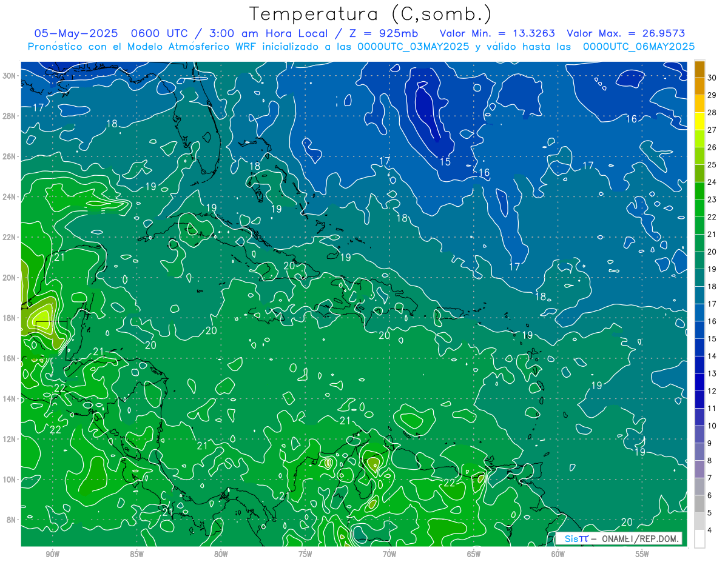Click color scale value '23'
Image resolution: width=728 pixels, height=562 pixels.
(712, 199)
